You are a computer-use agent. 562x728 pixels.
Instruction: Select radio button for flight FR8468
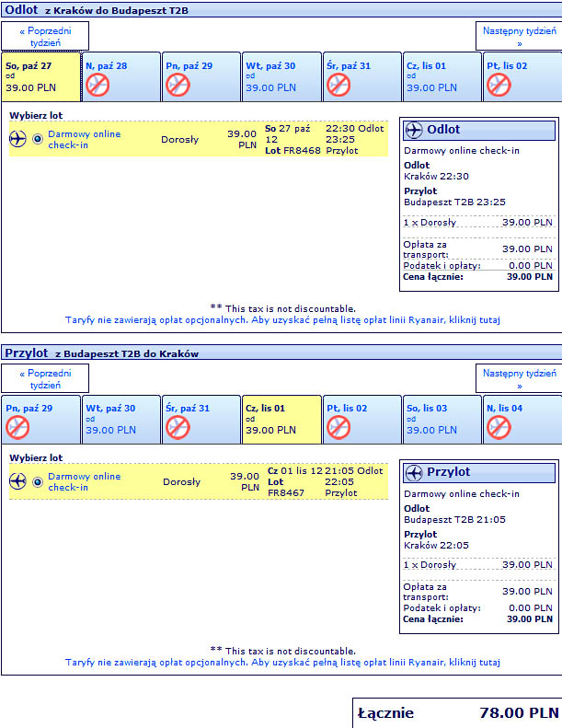point(38,139)
